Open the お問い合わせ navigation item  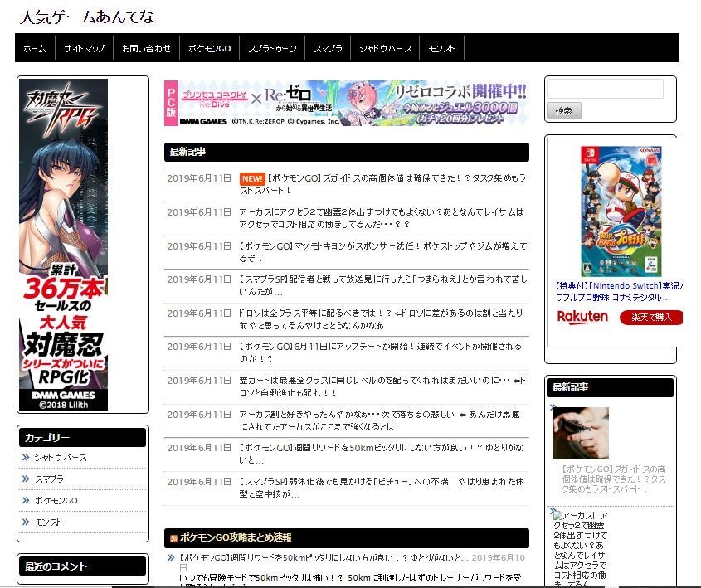[146, 48]
